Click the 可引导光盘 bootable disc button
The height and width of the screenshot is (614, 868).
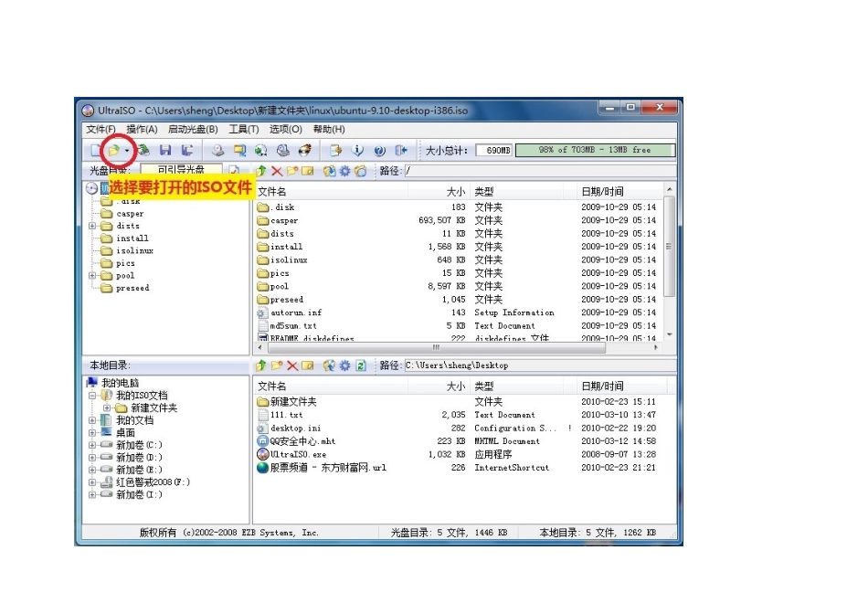tap(181, 170)
